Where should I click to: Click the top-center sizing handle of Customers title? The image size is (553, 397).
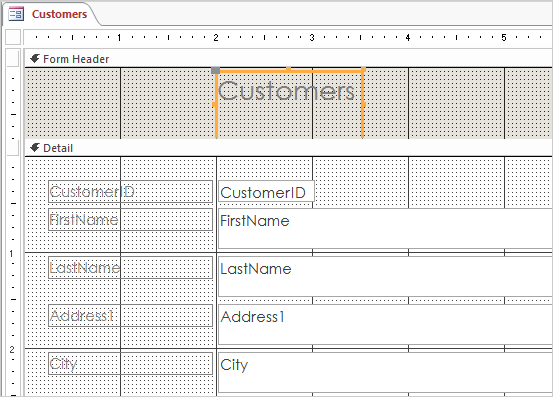(x=288, y=69)
